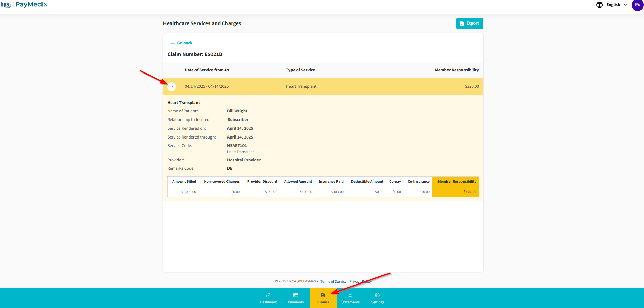Click the PayMedix logo

32,4
